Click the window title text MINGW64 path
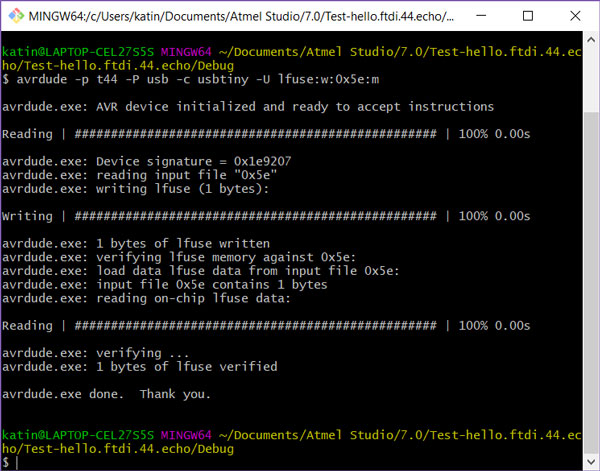Screen dimensions: 600x471 click(241, 16)
